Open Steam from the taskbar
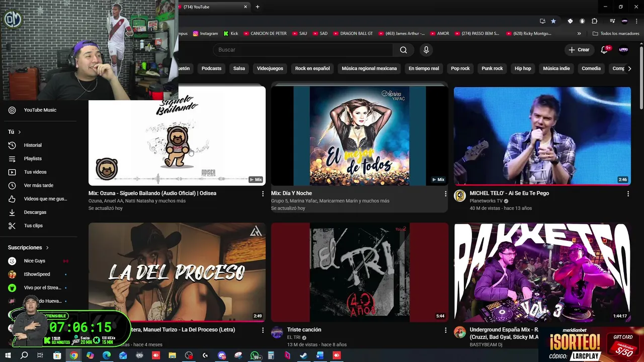Viewport: 644px width, 362px height. point(303,355)
